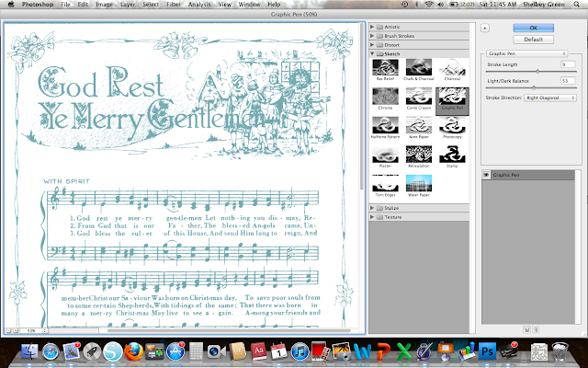Zoom out the preview with minus button
This screenshot has height=368, width=588.
(x=8, y=331)
